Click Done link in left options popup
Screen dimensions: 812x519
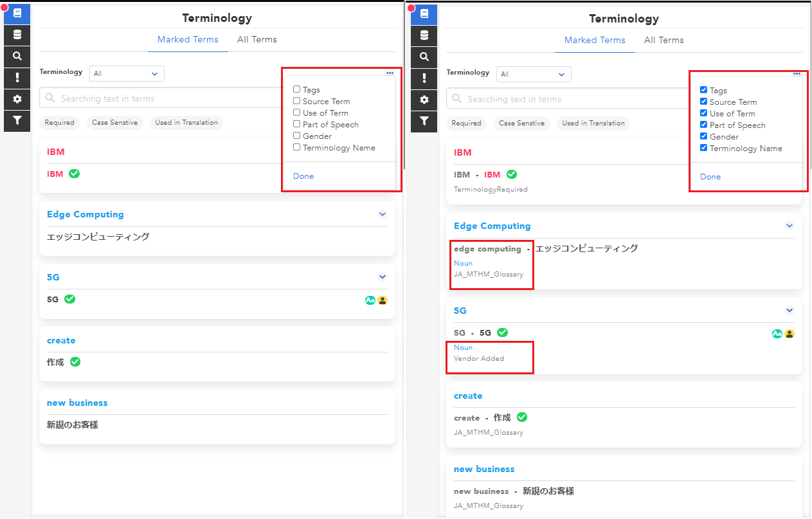click(303, 176)
